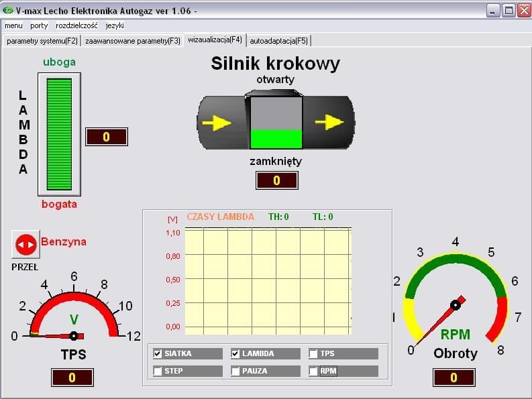The height and width of the screenshot is (399, 532).
Task: Enable the TPS checkbox
Action: coord(313,353)
